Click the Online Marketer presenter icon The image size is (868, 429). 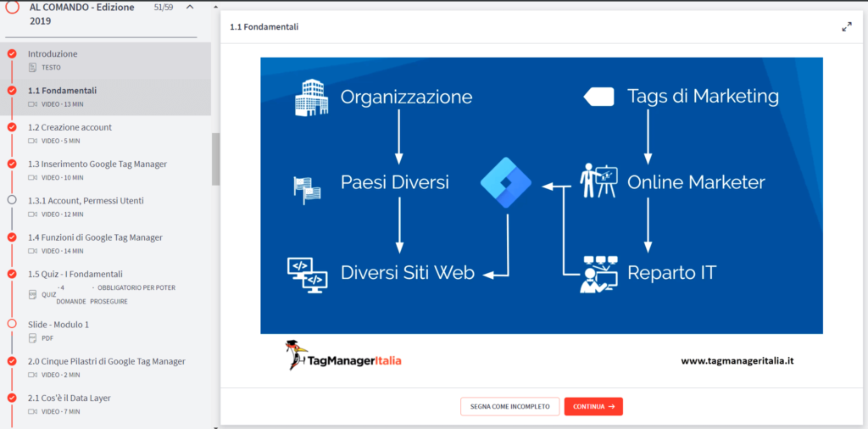[598, 181]
